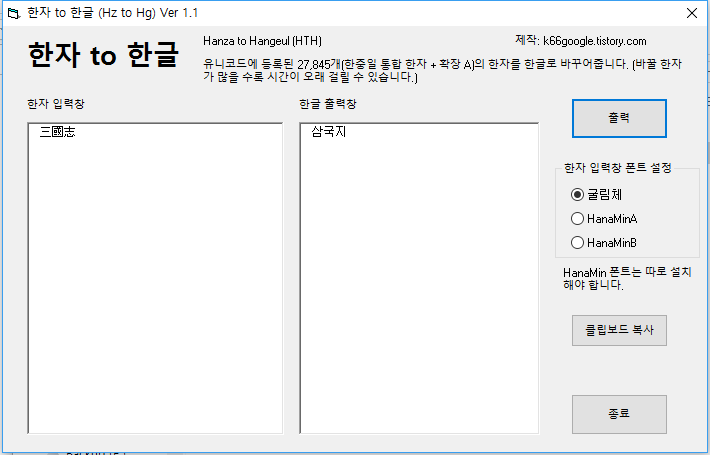
Task: Click the 삼국지 text in output box
Action: coord(329,132)
